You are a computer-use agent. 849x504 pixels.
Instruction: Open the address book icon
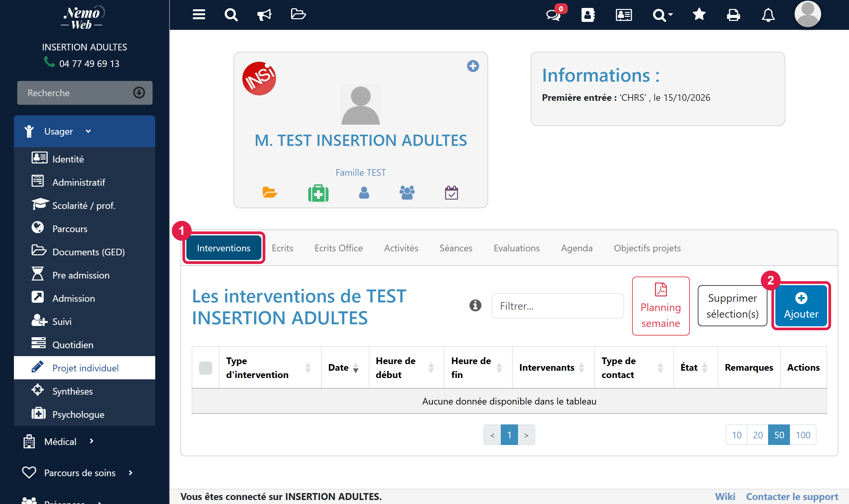point(588,15)
